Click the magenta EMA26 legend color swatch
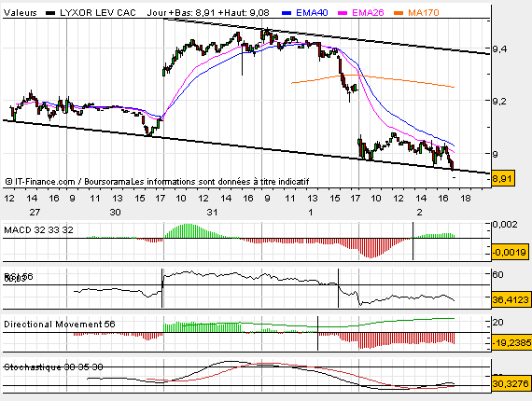The width and height of the screenshot is (532, 401). pyautogui.click(x=343, y=13)
